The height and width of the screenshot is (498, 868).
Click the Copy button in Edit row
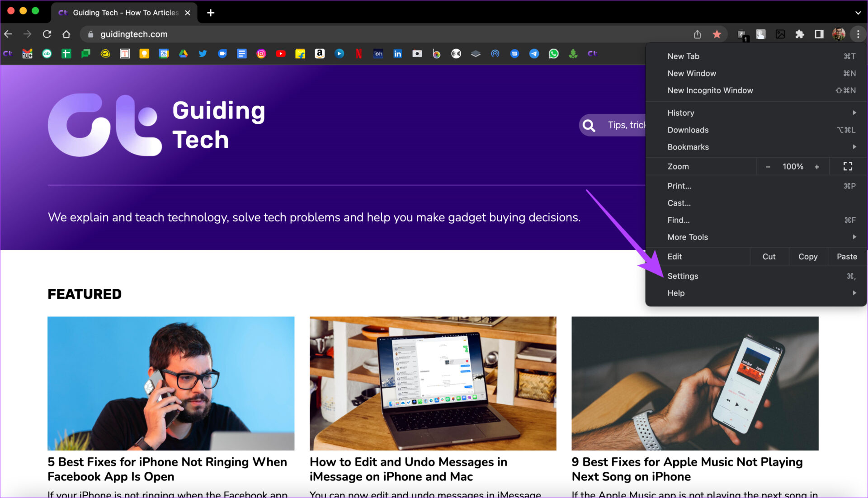tap(808, 257)
